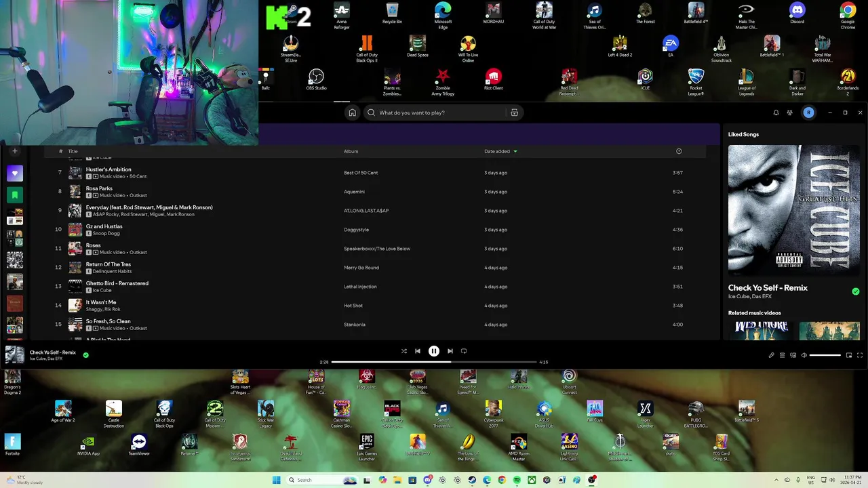Select Cyberpunk 2077 desktop icon
The height and width of the screenshot is (488, 868).
pos(493,414)
